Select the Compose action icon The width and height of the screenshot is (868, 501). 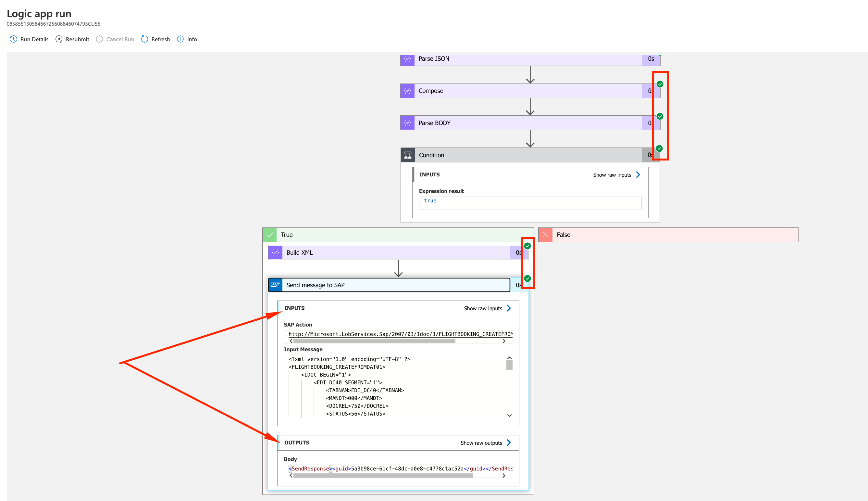pos(407,91)
